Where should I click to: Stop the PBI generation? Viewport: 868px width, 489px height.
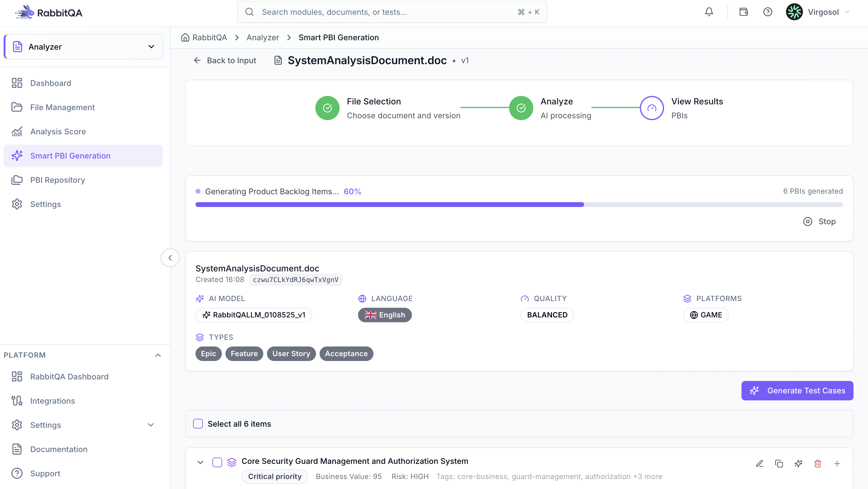point(820,222)
